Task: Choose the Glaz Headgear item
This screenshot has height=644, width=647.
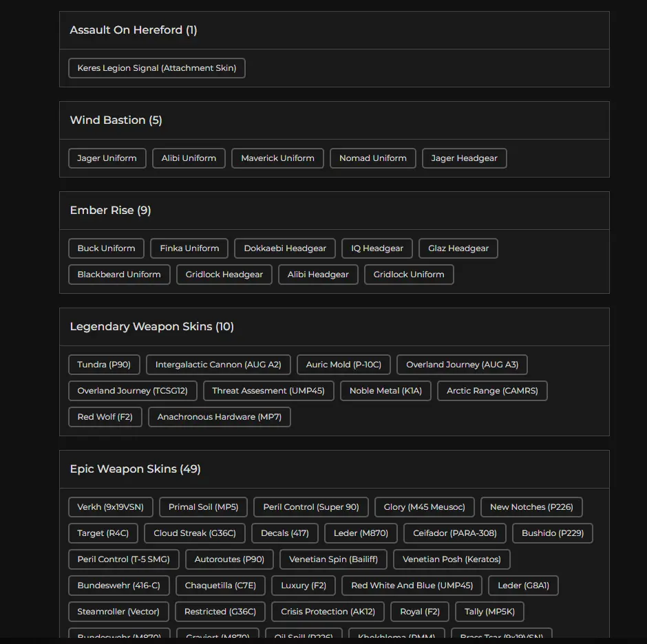Action: [x=458, y=248]
